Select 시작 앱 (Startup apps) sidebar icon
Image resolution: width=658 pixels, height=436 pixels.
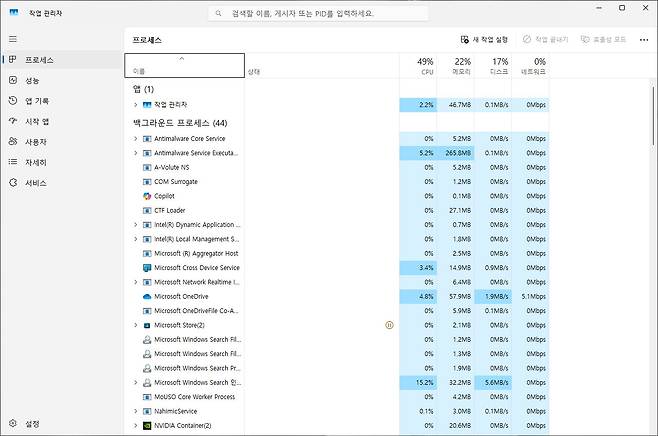click(x=13, y=121)
